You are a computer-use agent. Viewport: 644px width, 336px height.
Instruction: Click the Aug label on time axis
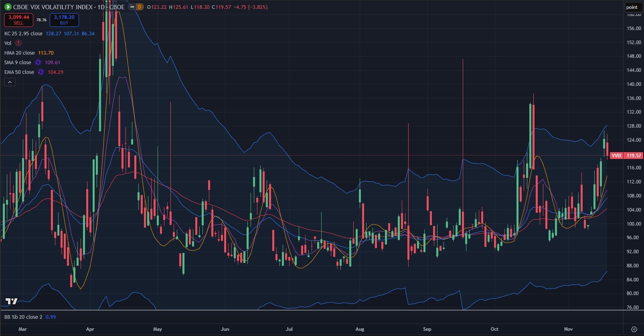[x=360, y=329]
